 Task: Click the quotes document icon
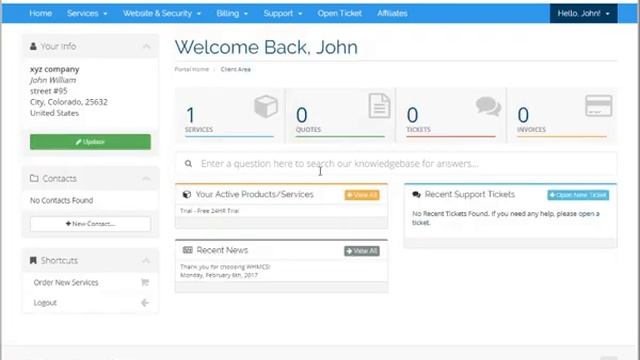(379, 106)
